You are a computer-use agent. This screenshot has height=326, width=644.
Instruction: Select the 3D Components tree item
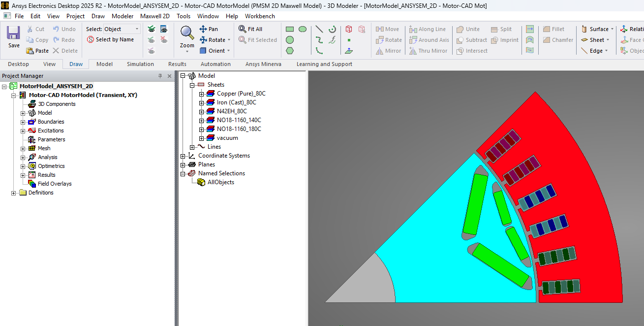57,104
